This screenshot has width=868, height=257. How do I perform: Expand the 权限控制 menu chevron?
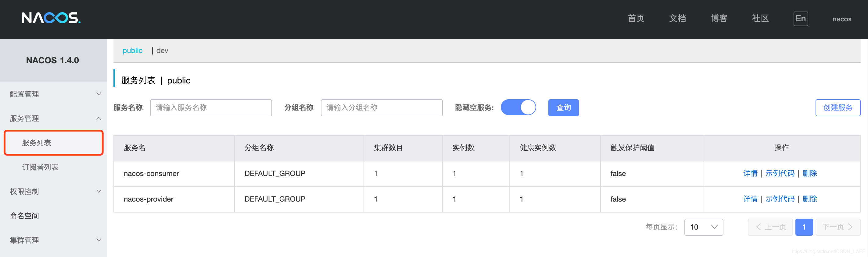point(99,192)
